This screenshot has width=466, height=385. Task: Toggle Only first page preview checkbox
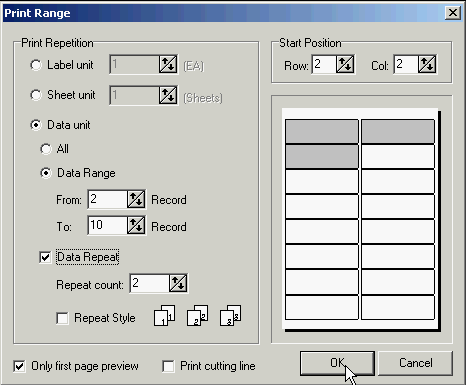click(19, 366)
